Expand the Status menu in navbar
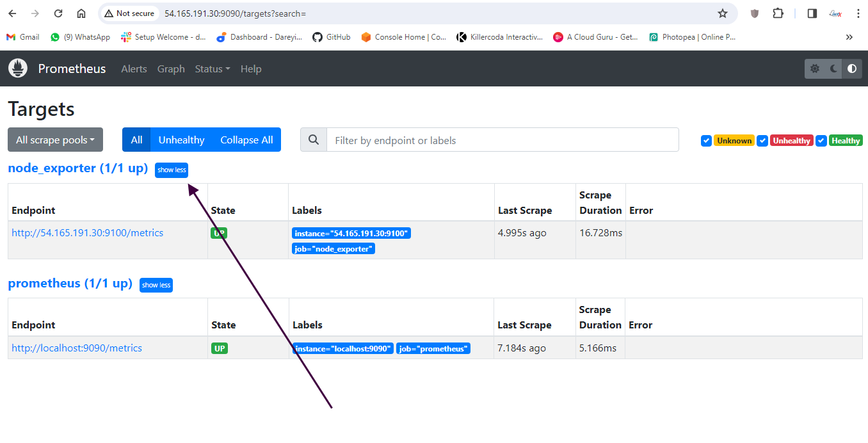The height and width of the screenshot is (443, 868). tap(212, 69)
